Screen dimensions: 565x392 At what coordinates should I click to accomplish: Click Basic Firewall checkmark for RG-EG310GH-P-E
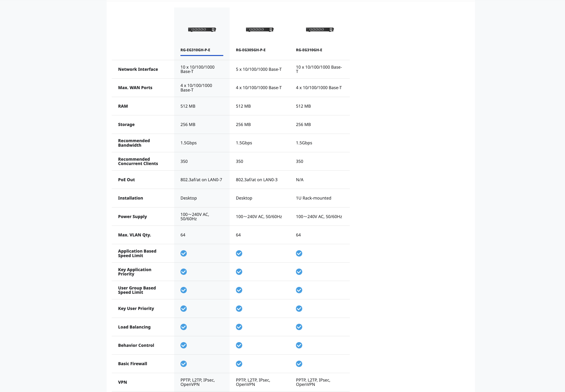(x=184, y=364)
